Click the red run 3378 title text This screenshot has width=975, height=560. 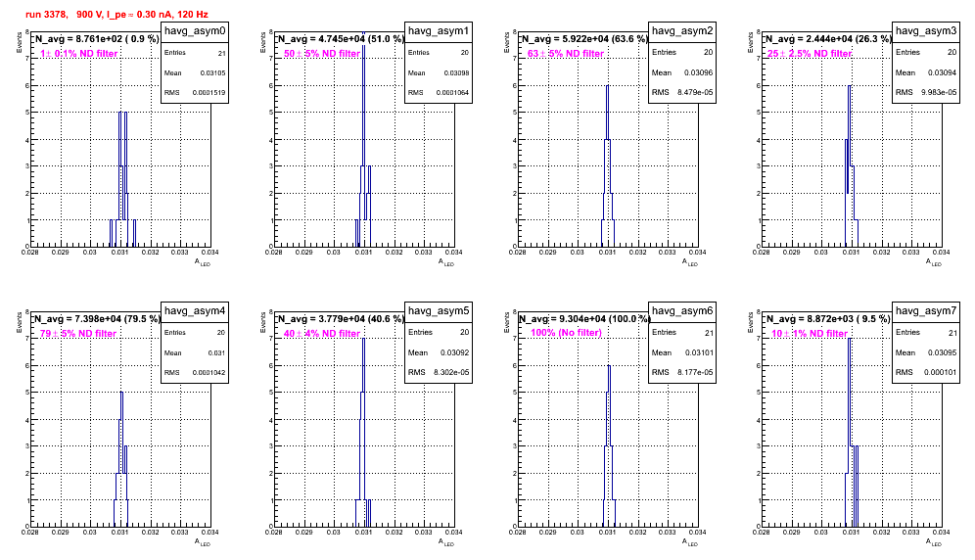tap(116, 15)
